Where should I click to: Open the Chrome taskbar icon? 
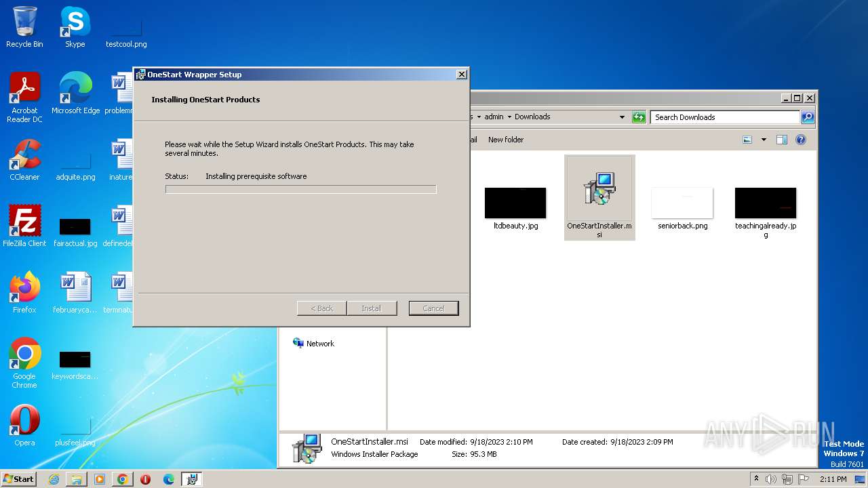tap(123, 479)
